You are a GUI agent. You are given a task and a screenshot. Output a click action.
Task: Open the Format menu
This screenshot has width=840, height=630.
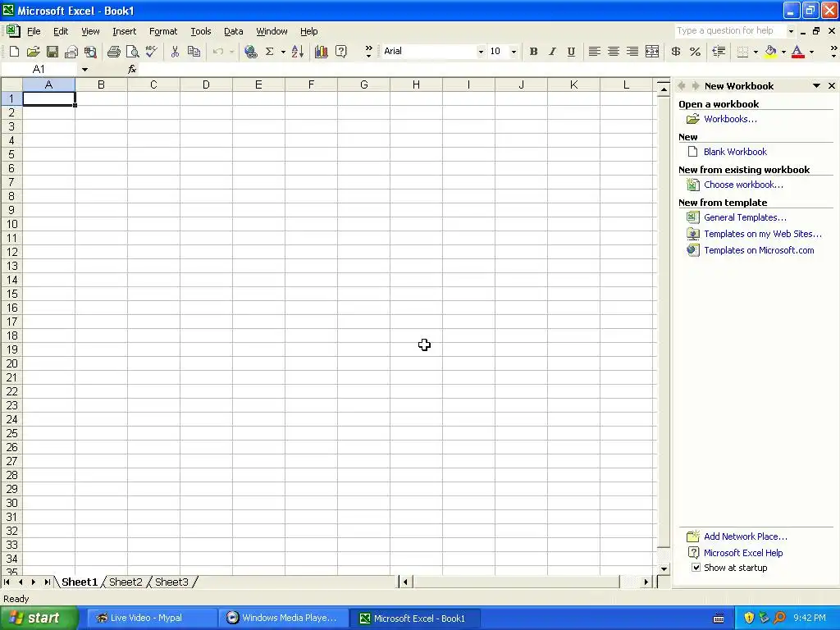click(x=163, y=31)
